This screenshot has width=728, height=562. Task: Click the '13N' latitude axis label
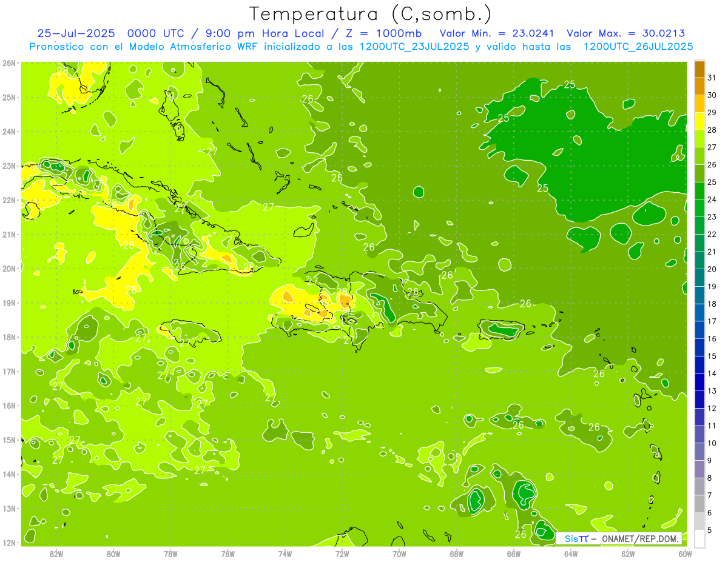pyautogui.click(x=9, y=509)
